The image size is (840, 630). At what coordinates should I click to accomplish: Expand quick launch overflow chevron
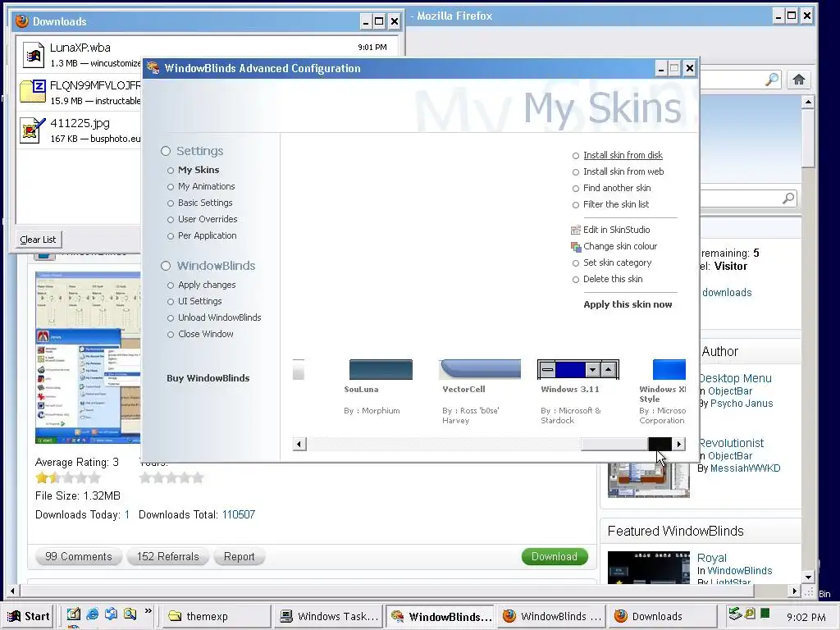(x=148, y=610)
